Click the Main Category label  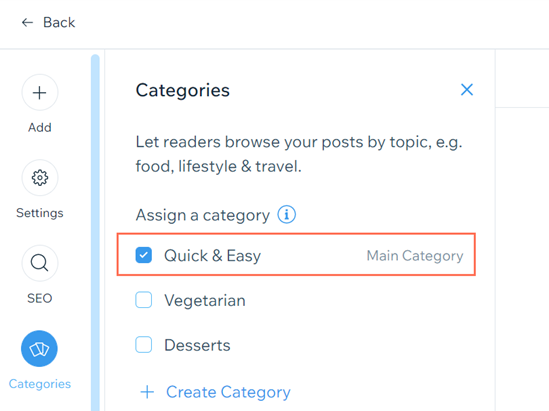(415, 256)
